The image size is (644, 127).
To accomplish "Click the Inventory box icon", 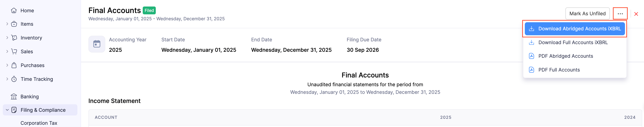I will tap(14, 38).
